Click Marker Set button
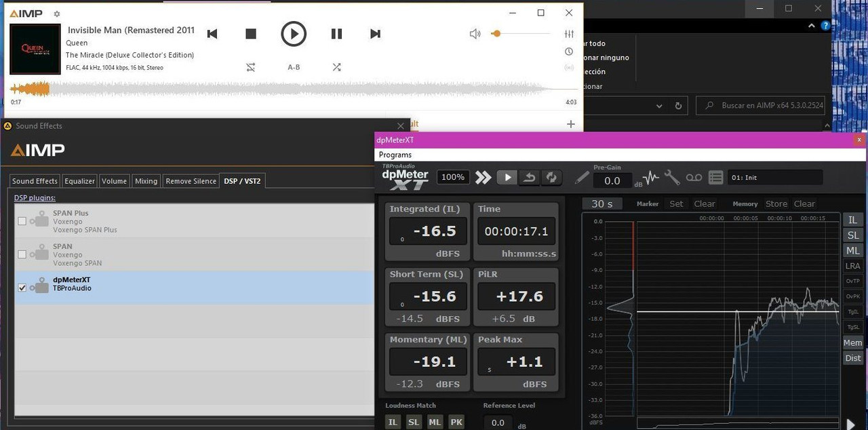Screen dimensions: 868x430 click(677, 203)
